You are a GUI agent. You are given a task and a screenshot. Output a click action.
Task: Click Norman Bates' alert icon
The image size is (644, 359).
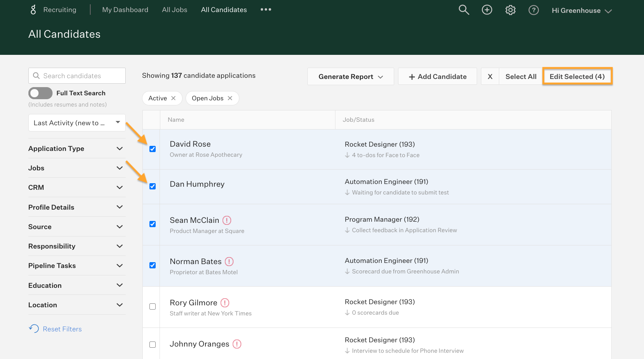[229, 261]
